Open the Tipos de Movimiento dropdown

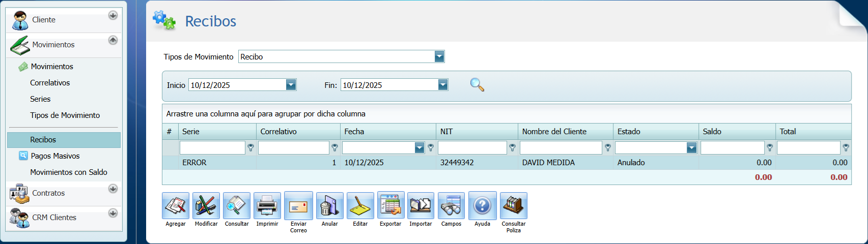(x=439, y=57)
